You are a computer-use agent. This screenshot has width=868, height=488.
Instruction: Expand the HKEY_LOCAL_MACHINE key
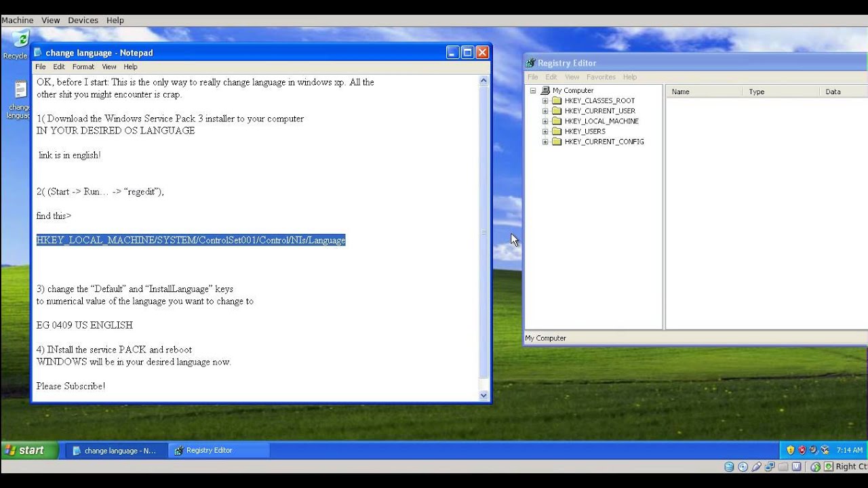(x=545, y=121)
